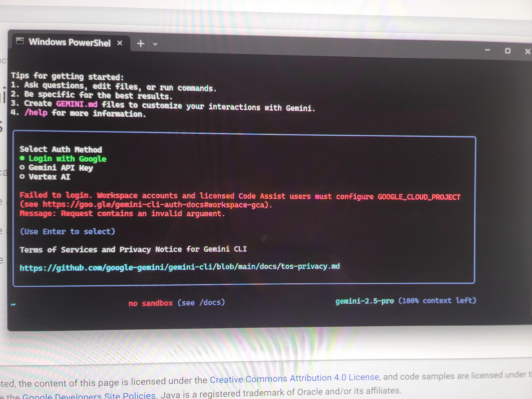
Task: Select Gemini API Key radio option
Action: coord(56,168)
